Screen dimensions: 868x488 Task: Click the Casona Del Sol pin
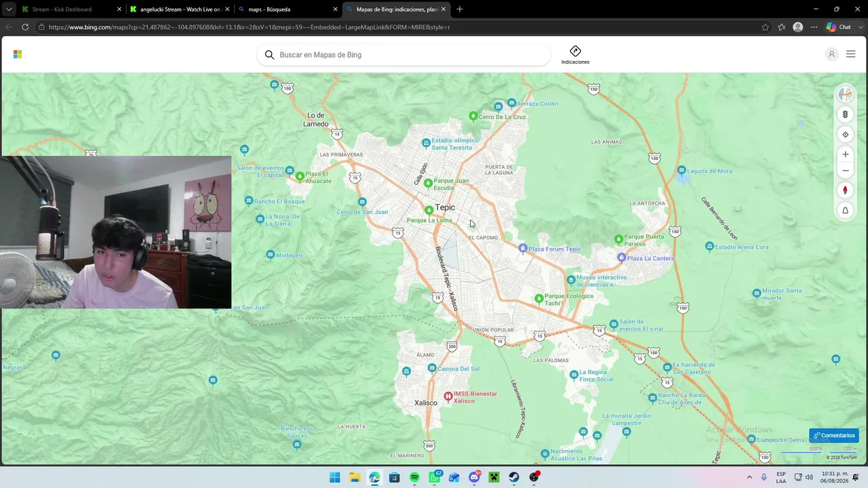tap(432, 368)
